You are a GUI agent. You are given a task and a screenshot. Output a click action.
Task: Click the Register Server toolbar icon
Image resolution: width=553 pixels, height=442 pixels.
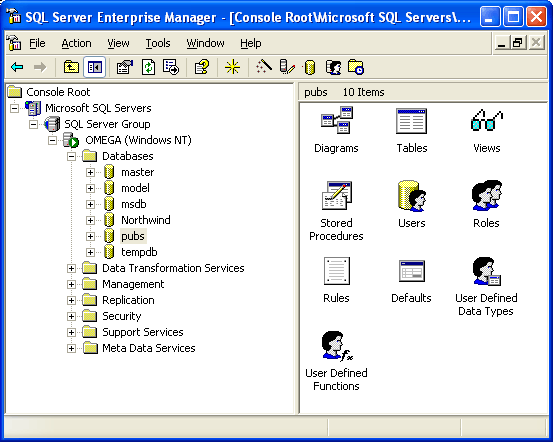click(x=287, y=67)
